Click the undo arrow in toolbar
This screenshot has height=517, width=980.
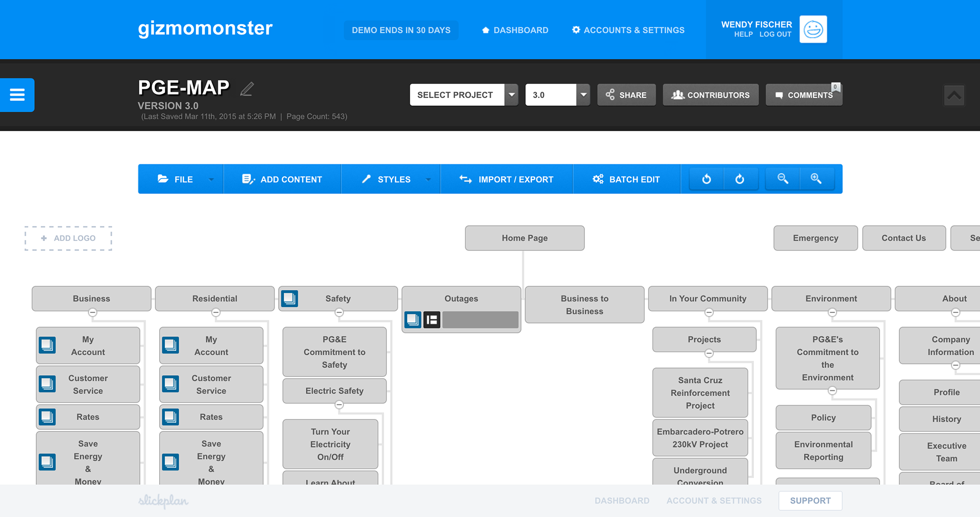coord(706,179)
